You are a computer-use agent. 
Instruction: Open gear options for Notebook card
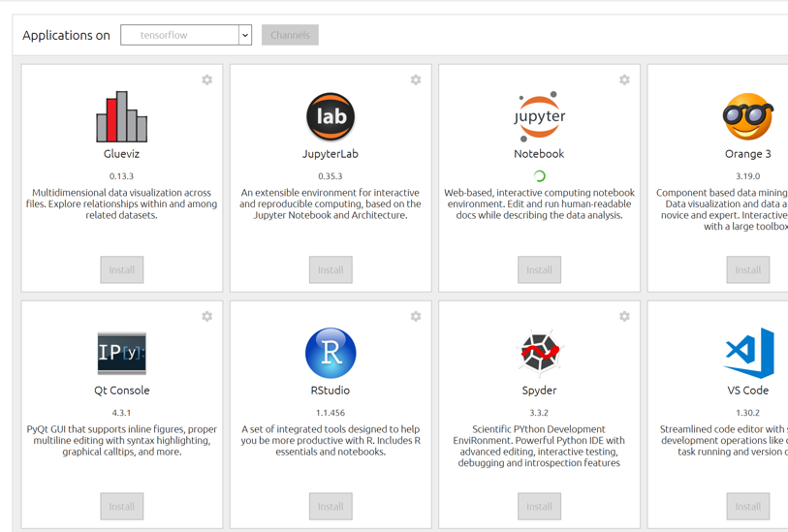pos(624,80)
